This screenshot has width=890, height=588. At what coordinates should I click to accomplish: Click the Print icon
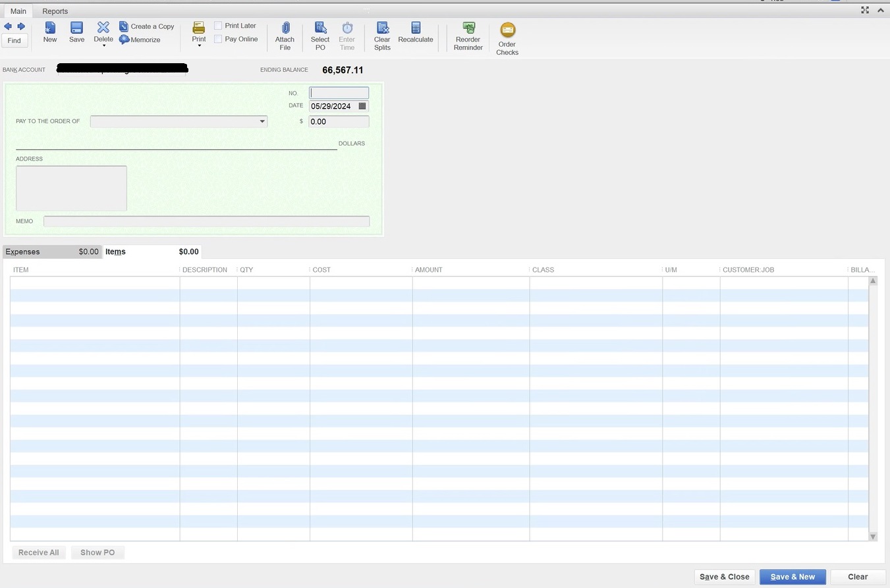pos(199,27)
